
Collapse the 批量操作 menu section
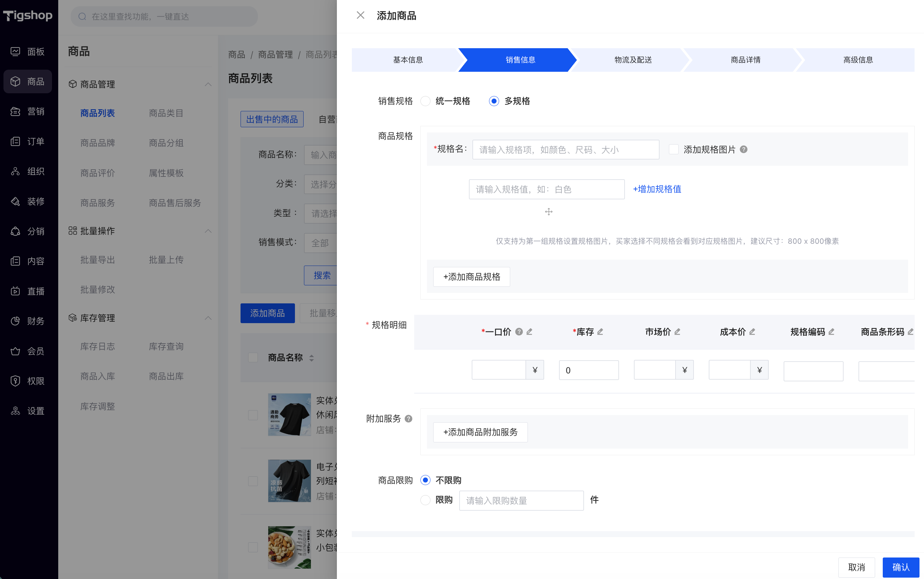[x=208, y=231]
